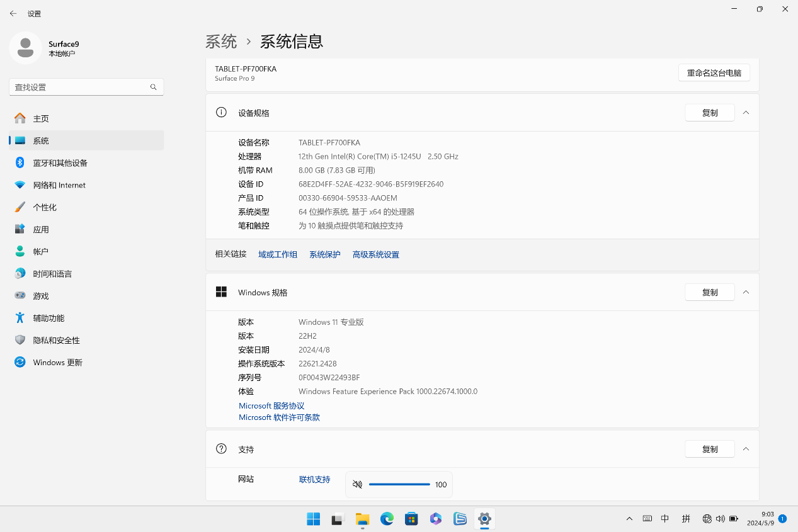Viewport: 798px width, 532px height.
Task: Click the device ID value text
Action: pyautogui.click(x=371, y=184)
